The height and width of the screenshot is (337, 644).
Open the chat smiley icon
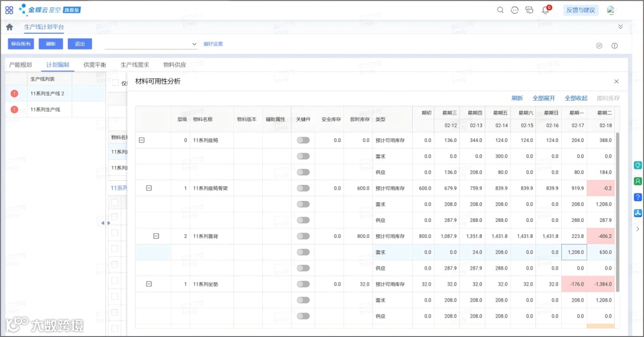pos(515,10)
